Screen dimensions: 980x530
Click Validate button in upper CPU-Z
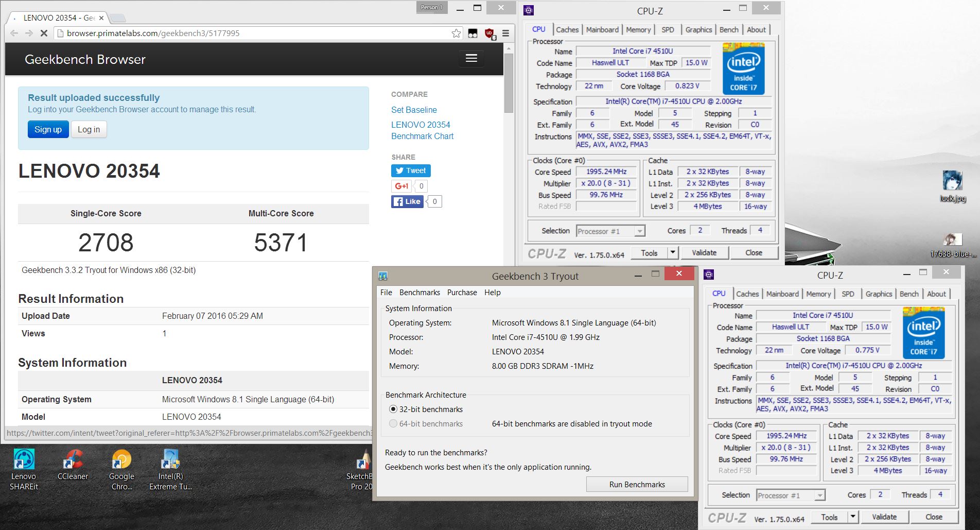coord(704,252)
